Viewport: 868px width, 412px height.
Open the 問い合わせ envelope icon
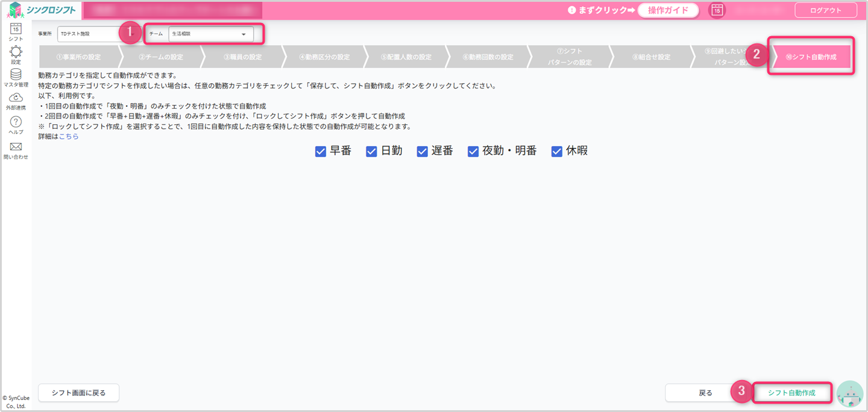16,147
